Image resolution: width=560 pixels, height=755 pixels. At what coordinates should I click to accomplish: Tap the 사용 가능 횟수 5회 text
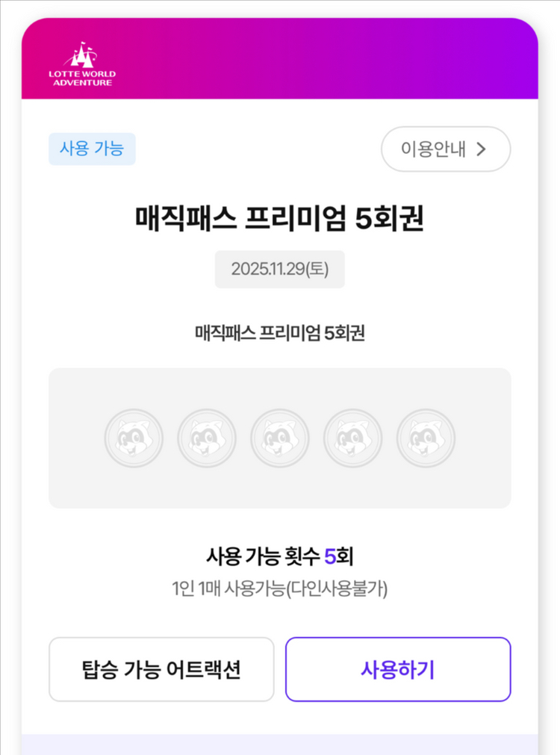[280, 556]
